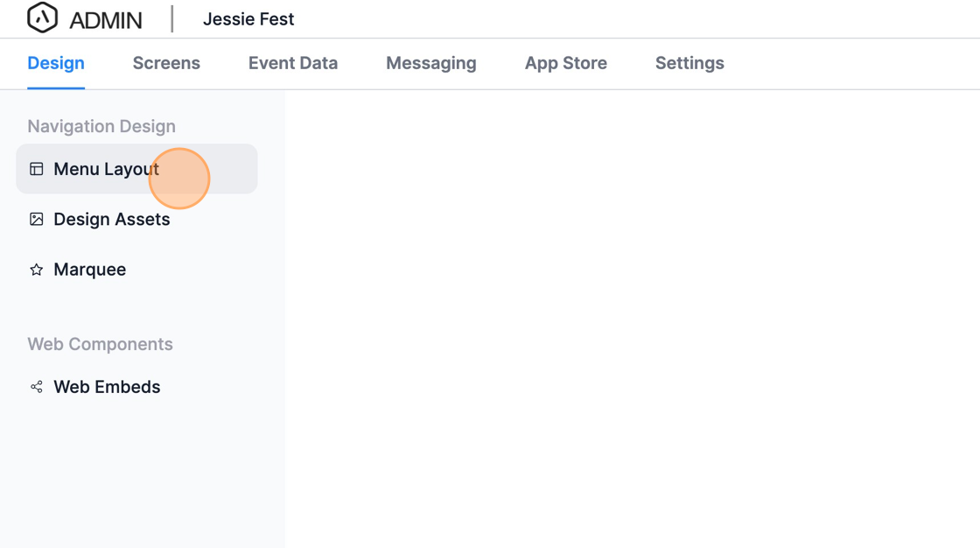Click the hexagon Admin logo icon

(42, 18)
